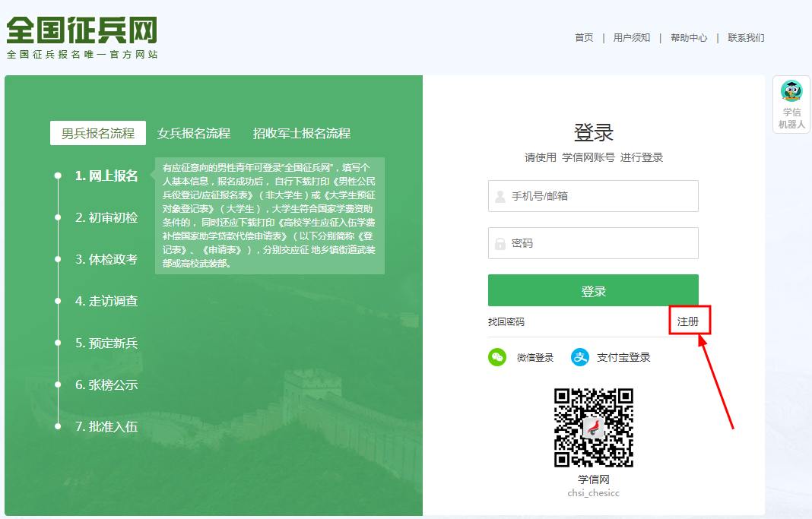Select the 男兵报名流程 tab

point(97,133)
